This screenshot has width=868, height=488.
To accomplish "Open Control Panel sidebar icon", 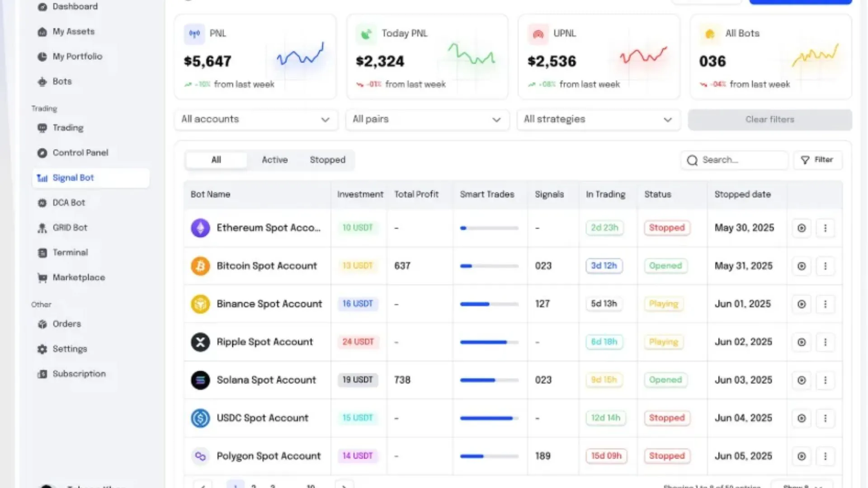I will tap(42, 153).
